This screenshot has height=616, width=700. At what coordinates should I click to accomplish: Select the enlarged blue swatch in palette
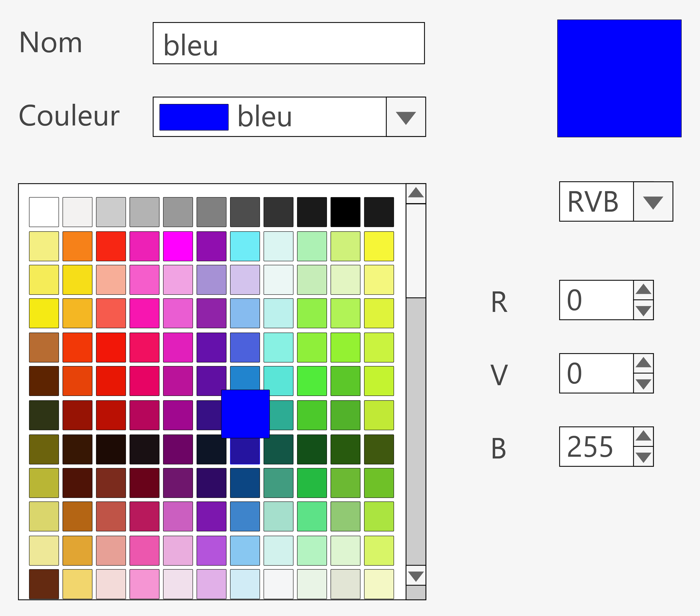(x=245, y=414)
